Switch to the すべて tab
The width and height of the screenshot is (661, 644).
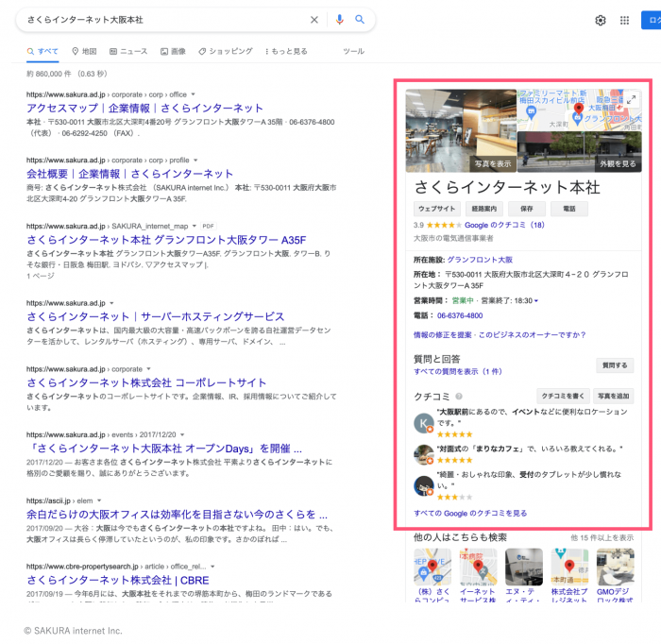(x=42, y=51)
